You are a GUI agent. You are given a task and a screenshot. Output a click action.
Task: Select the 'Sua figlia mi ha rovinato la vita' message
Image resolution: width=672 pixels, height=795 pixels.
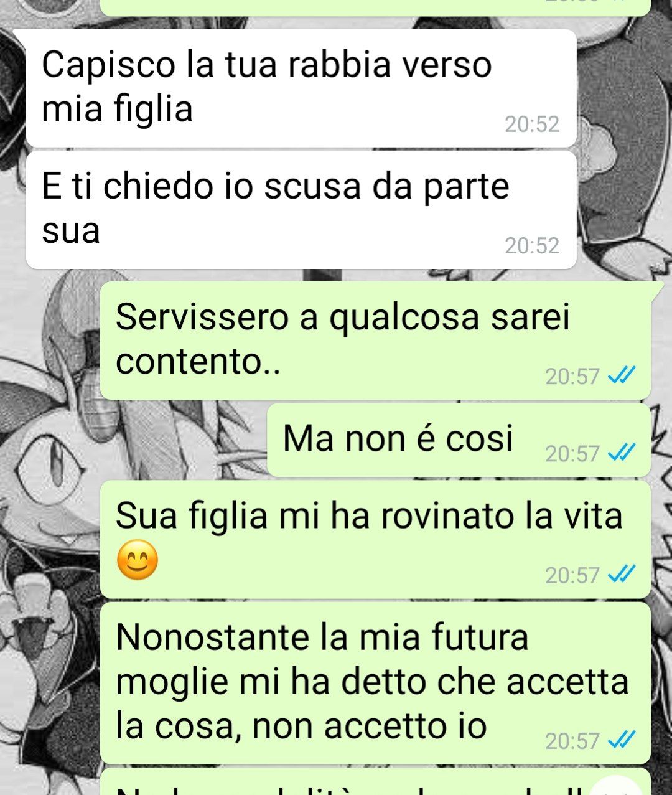(x=375, y=539)
